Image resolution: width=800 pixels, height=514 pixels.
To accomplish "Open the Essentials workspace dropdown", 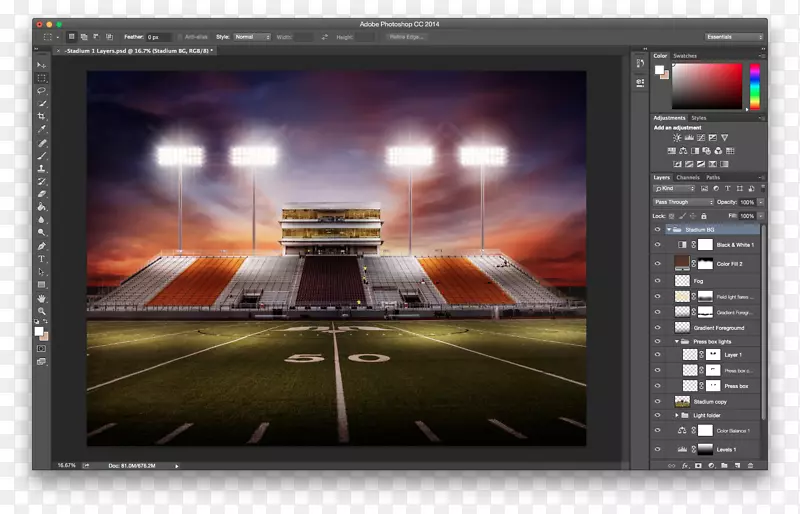I will [x=733, y=37].
